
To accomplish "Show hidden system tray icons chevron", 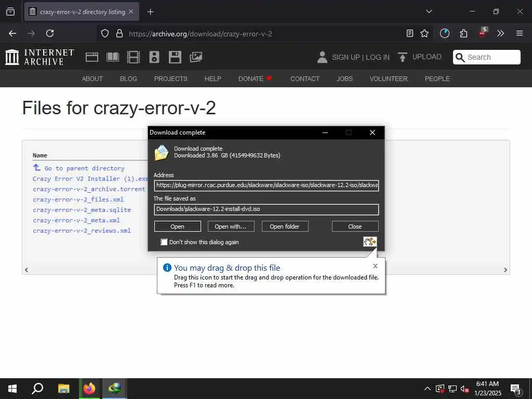I will click(428, 389).
